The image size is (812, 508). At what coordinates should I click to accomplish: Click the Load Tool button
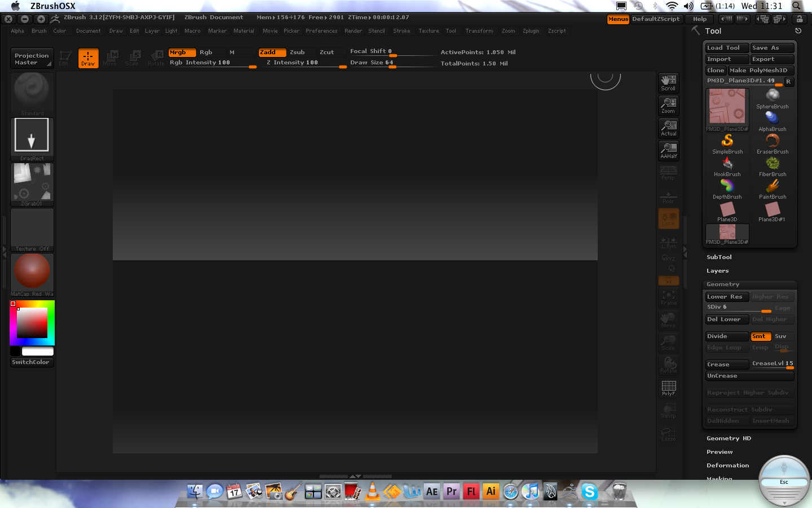tap(727, 48)
